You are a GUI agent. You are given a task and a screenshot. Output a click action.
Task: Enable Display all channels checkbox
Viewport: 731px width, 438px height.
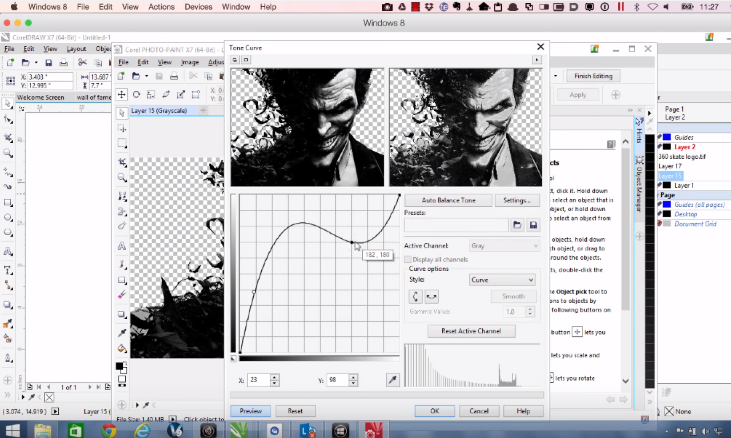coord(408,260)
